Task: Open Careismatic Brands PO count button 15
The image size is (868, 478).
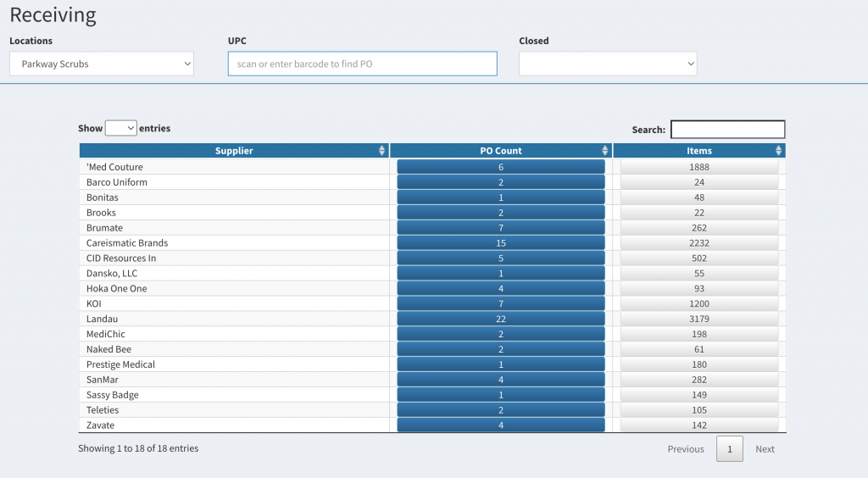Action: (501, 243)
